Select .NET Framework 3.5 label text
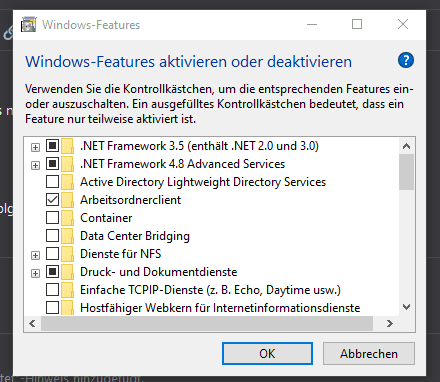 [x=199, y=146]
